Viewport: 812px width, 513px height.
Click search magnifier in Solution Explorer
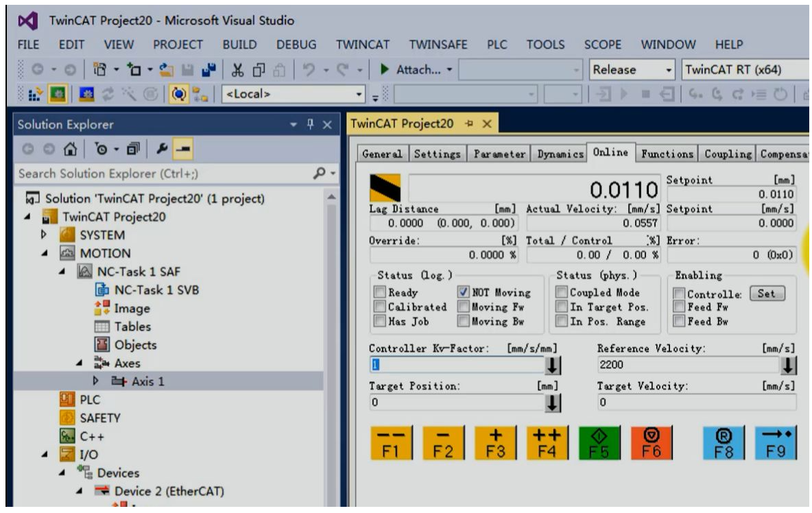point(320,173)
